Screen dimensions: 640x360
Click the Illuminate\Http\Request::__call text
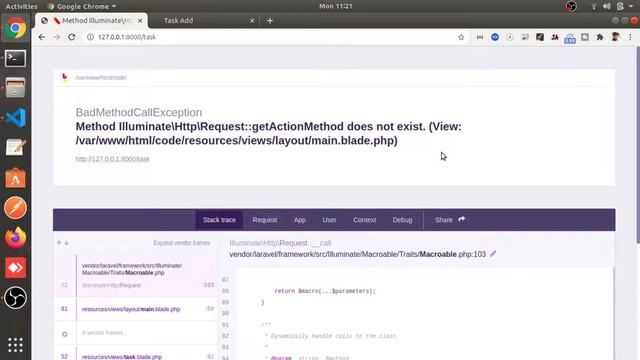[x=280, y=243]
